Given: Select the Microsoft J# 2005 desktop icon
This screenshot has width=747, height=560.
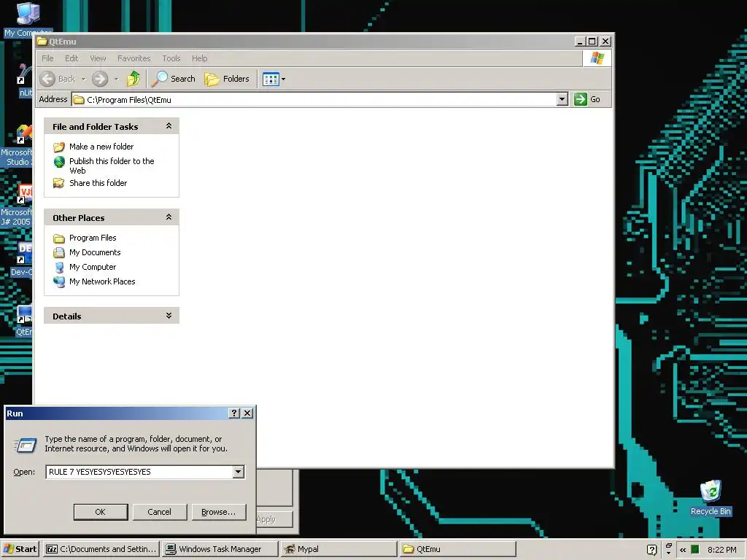Looking at the screenshot, I should pyautogui.click(x=18, y=205).
